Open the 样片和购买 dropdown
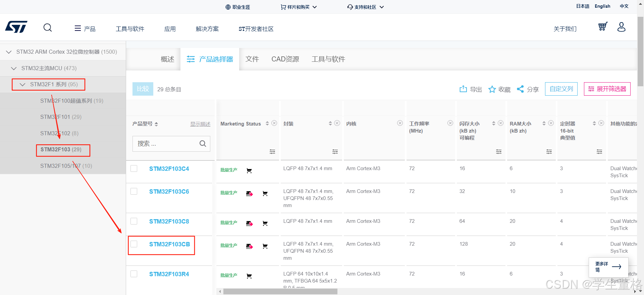This screenshot has width=644, height=295. [x=299, y=7]
